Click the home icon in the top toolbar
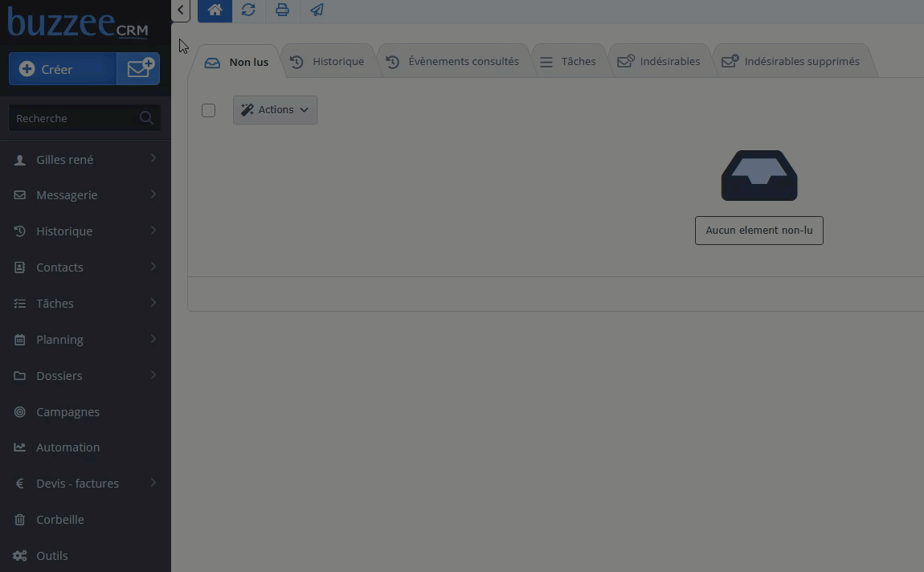 (215, 10)
